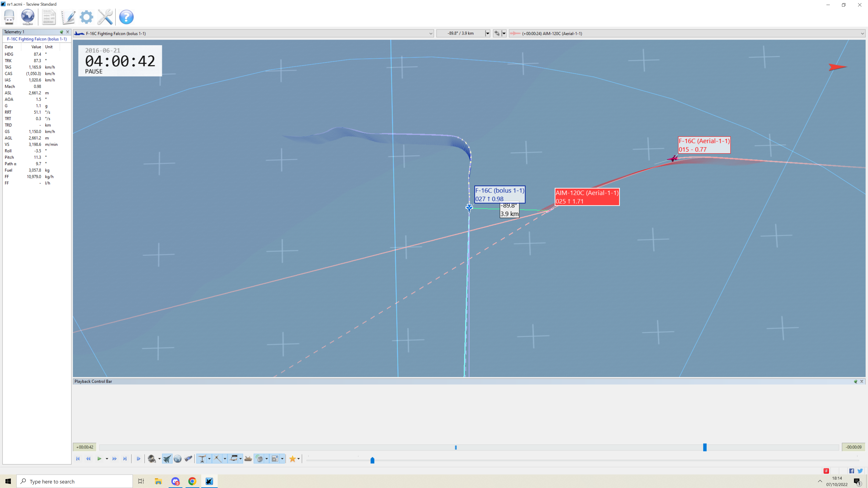
Task: Adjust the playback speed slider handle
Action: click(372, 460)
